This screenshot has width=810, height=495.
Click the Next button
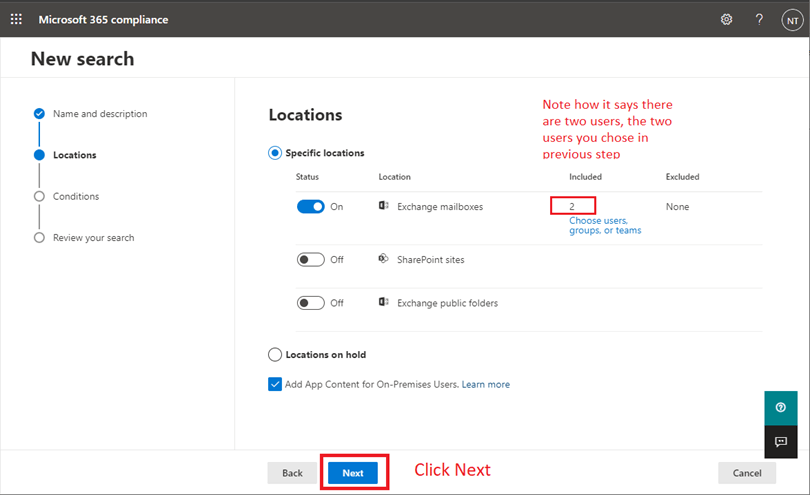click(x=353, y=473)
